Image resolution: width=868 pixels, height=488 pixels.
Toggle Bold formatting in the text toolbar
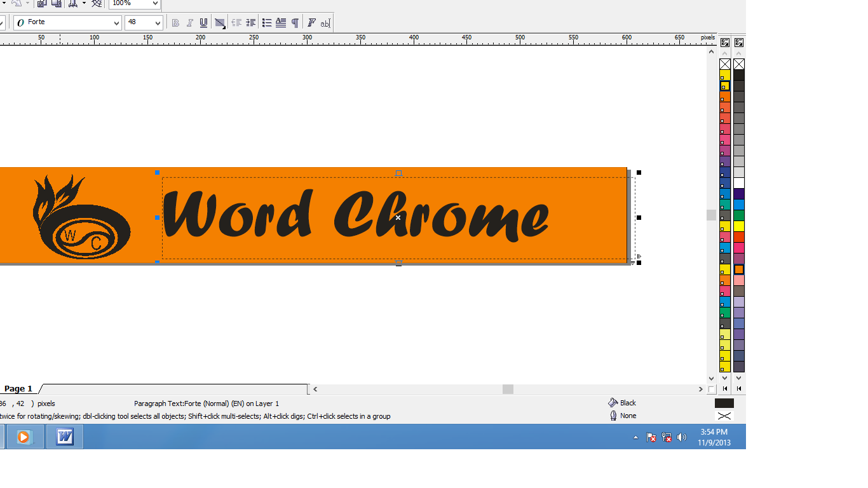coord(176,23)
